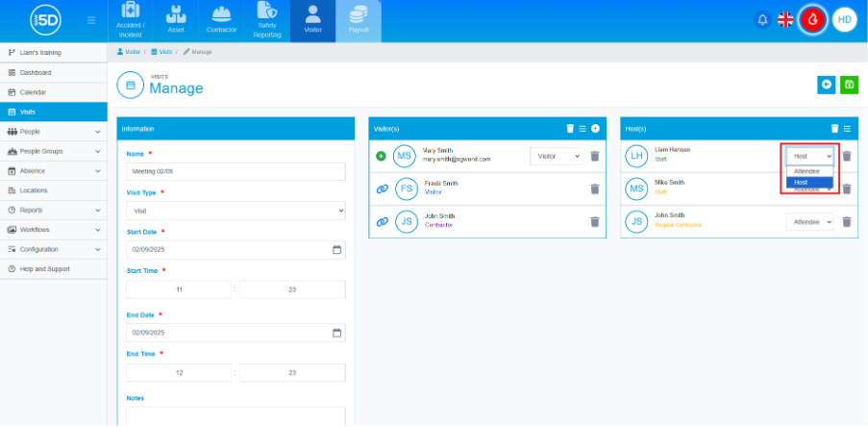Expand Reports sidebar menu
This screenshot has height=427, width=868.
pyautogui.click(x=54, y=210)
